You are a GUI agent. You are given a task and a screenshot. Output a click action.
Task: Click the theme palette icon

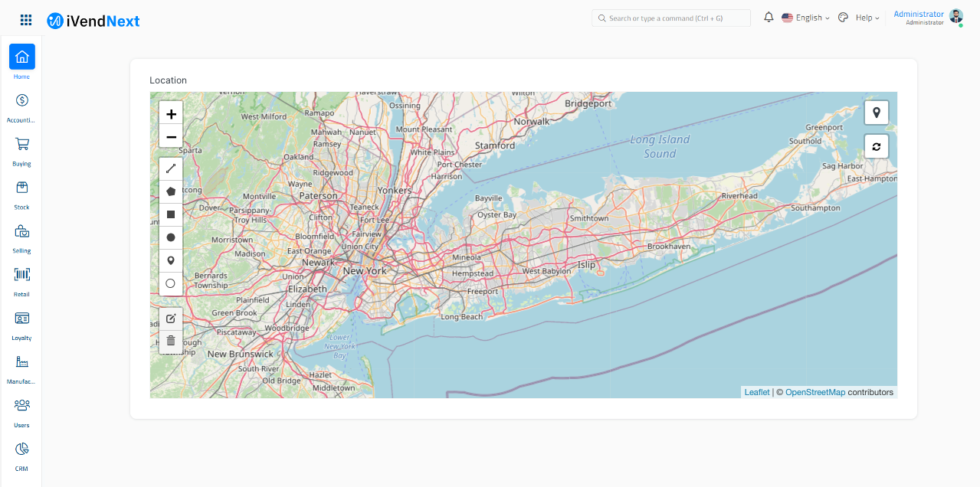click(843, 17)
